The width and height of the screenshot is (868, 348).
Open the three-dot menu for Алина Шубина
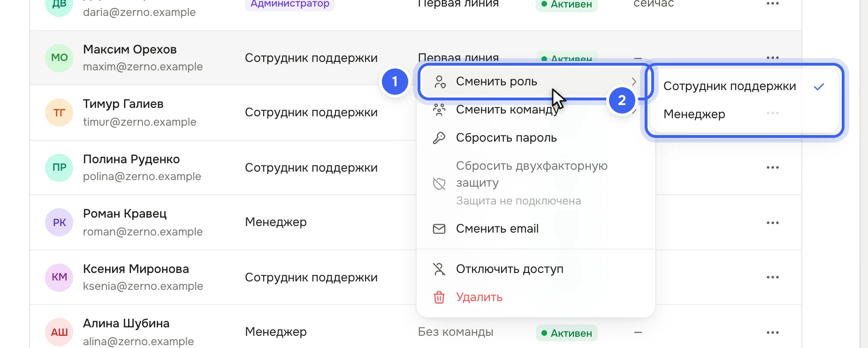772,333
